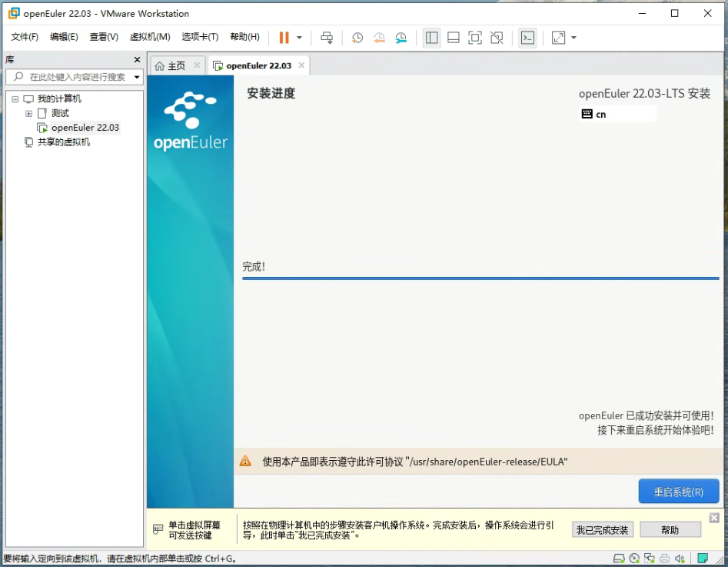The width and height of the screenshot is (728, 567).
Task: Open the library search dropdown arrow
Action: point(137,77)
